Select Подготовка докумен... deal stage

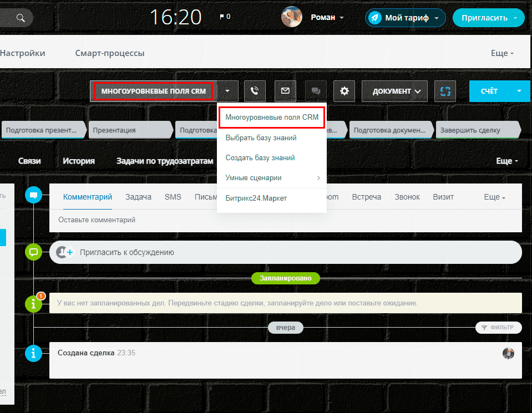click(x=391, y=130)
